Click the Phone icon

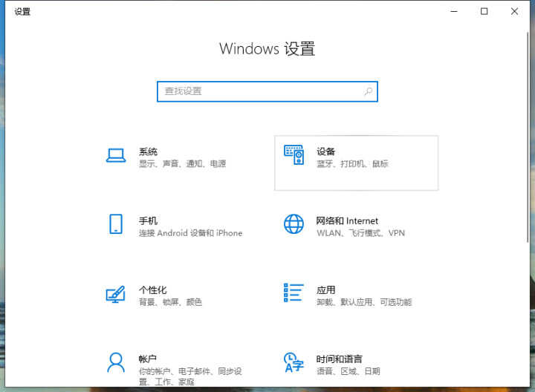(115, 224)
